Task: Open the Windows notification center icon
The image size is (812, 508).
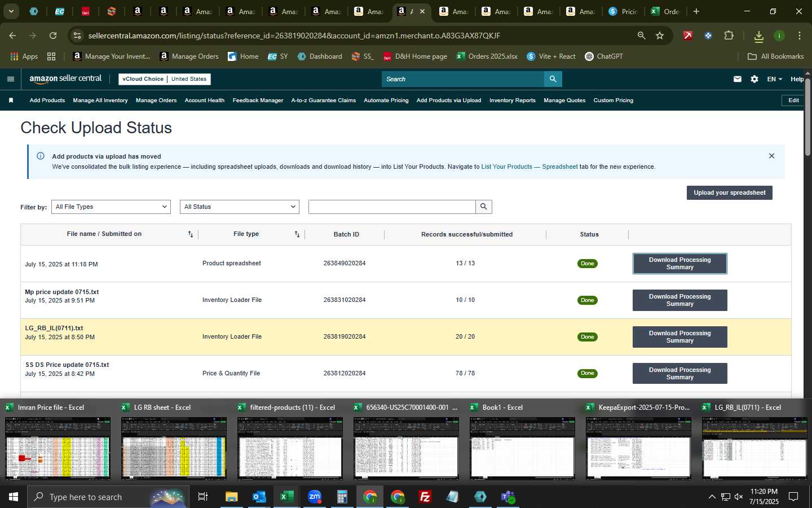Action: [x=793, y=497]
